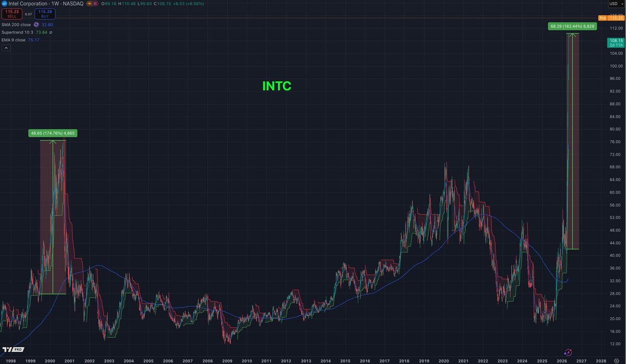Select the SMA 200 close indicator legend

pos(16,25)
